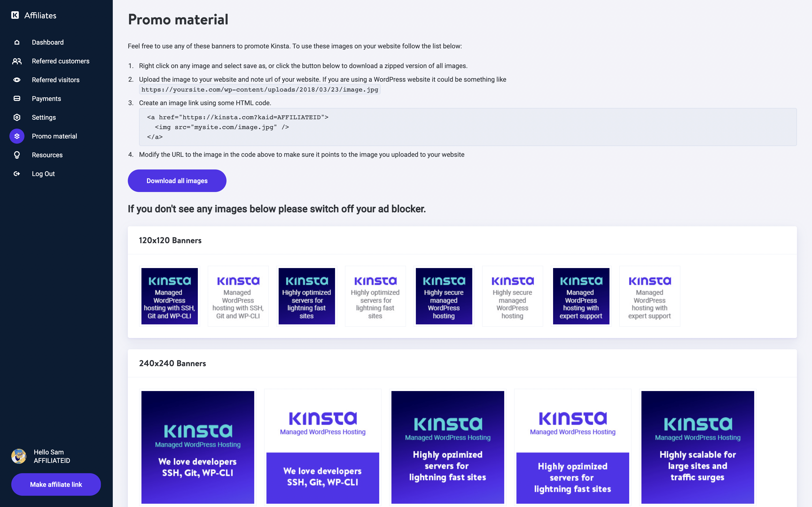Click the Resources icon in sidebar
This screenshot has height=507, width=812.
coord(16,155)
